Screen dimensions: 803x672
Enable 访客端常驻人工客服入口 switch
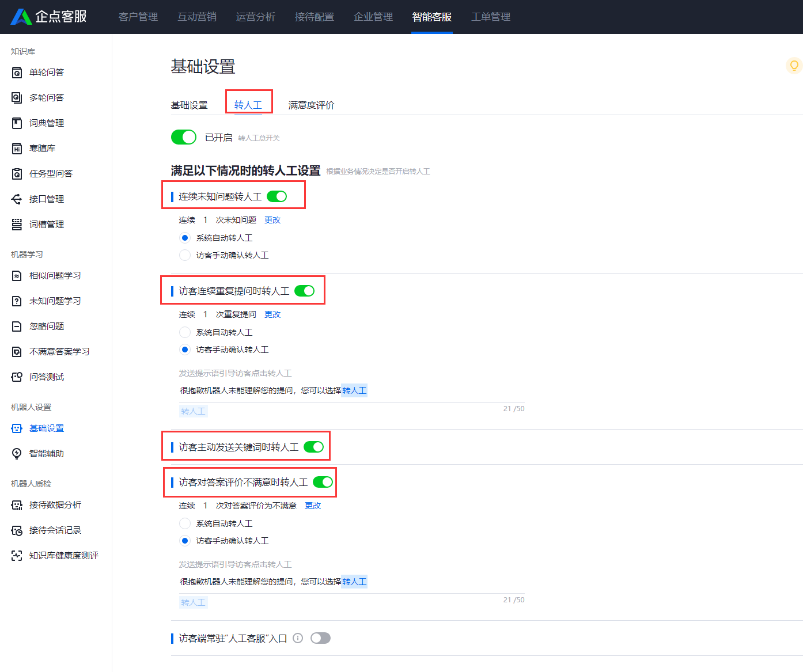pos(321,638)
